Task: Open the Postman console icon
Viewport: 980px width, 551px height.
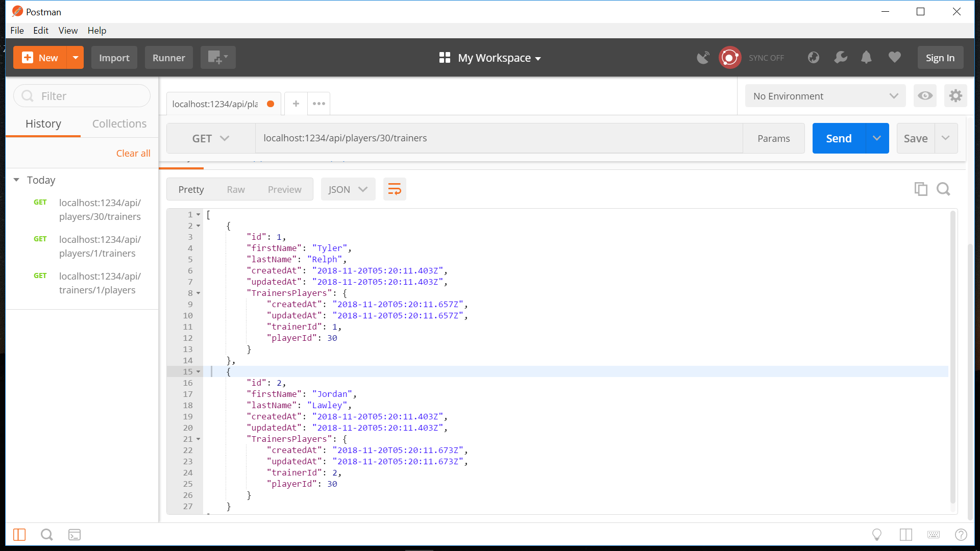Action: click(x=75, y=535)
